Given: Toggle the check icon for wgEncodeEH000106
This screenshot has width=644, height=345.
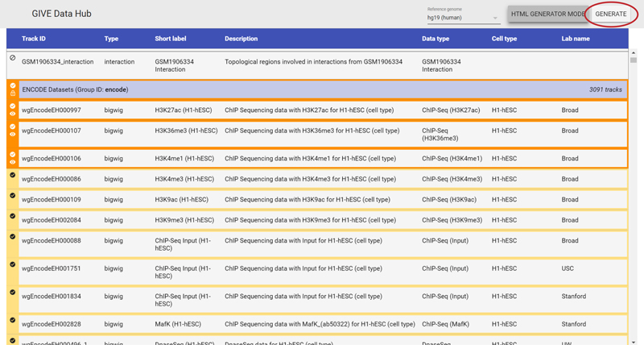Looking at the screenshot, I should pyautogui.click(x=13, y=155).
